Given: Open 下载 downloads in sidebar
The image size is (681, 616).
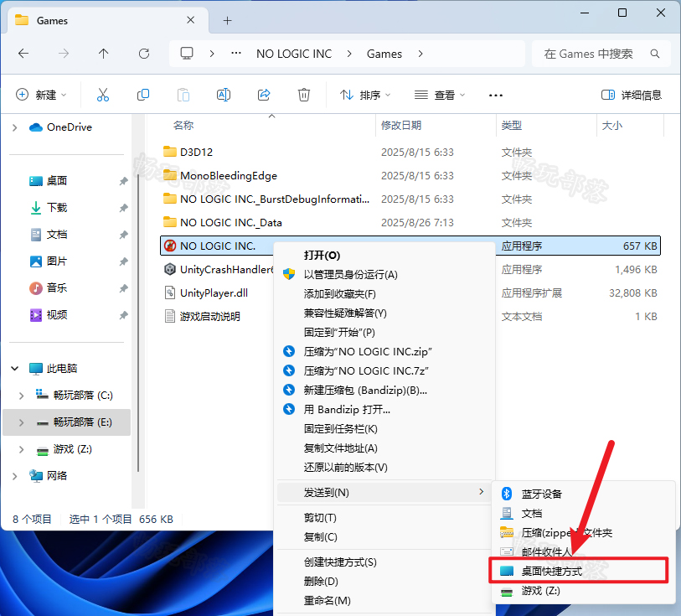Looking at the screenshot, I should coord(56,208).
